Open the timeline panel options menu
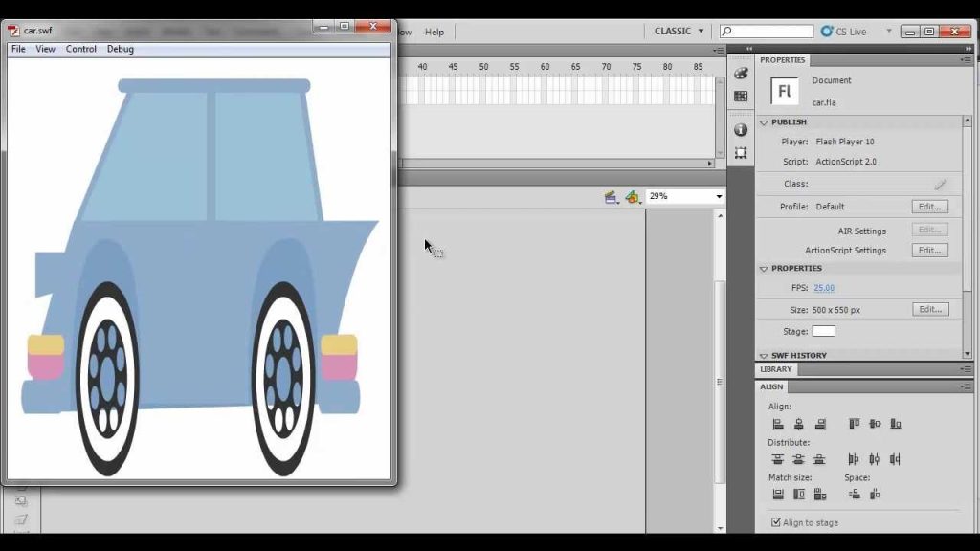This screenshot has height=551, width=980. (x=719, y=50)
